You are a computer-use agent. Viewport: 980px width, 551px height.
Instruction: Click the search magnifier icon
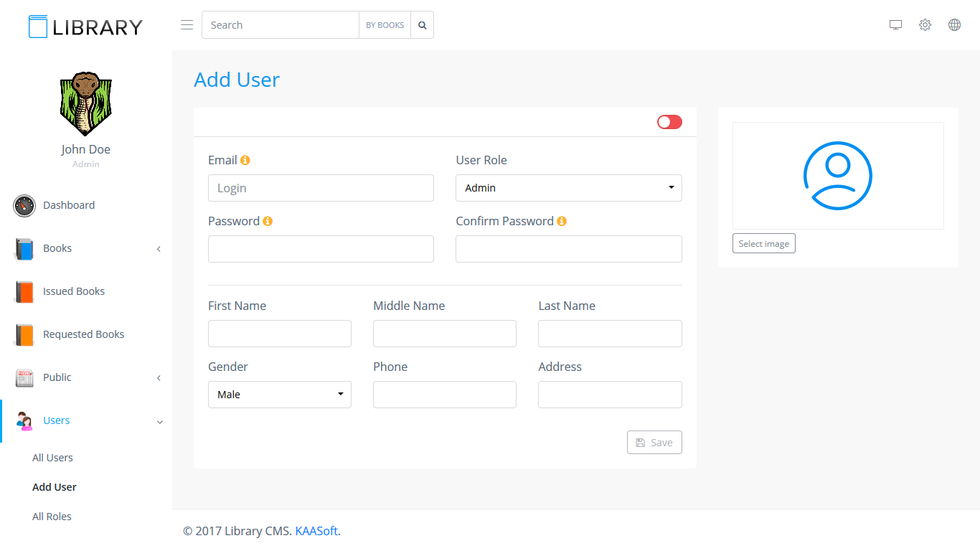423,25
